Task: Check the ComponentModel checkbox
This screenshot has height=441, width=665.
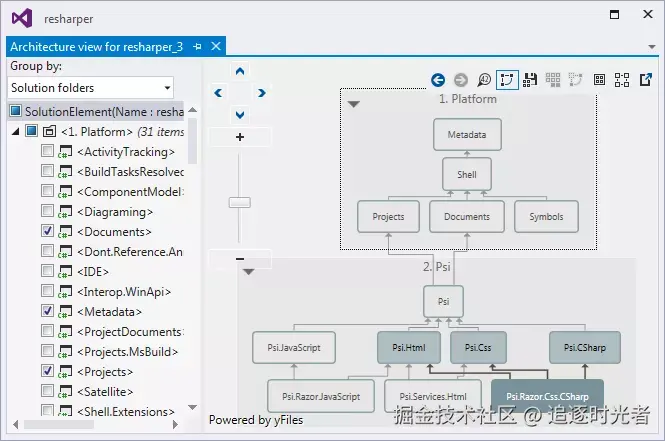Action: pos(48,190)
